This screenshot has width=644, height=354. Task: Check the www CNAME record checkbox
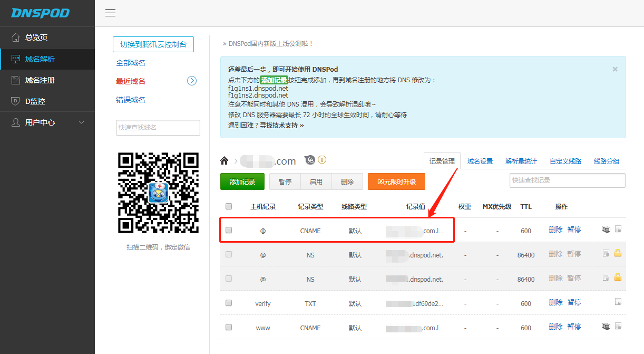point(229,327)
